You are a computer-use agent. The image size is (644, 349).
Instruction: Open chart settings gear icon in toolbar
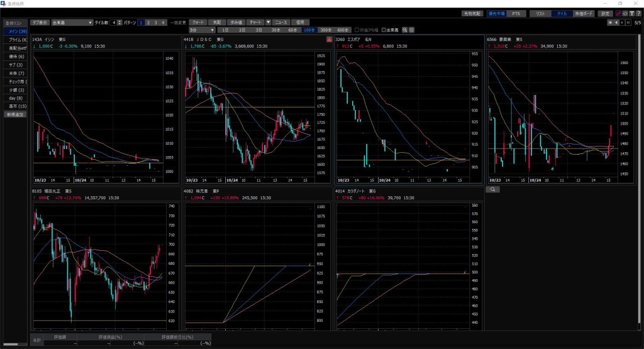pos(411,30)
